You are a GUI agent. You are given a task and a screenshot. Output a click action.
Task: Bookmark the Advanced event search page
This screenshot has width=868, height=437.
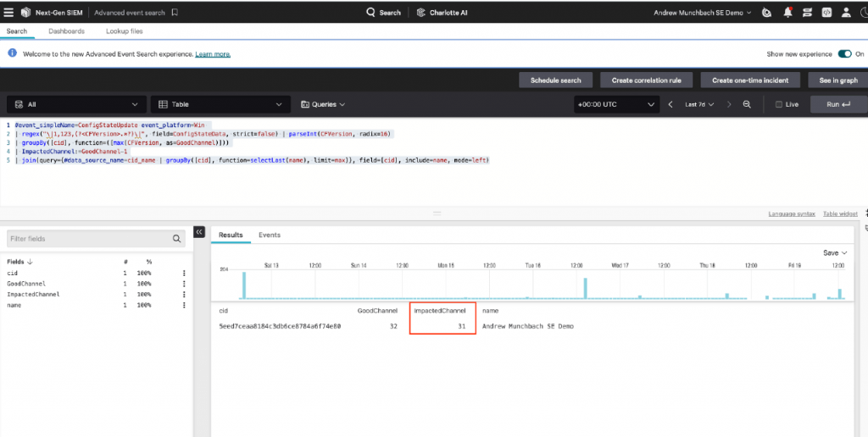[x=175, y=13]
